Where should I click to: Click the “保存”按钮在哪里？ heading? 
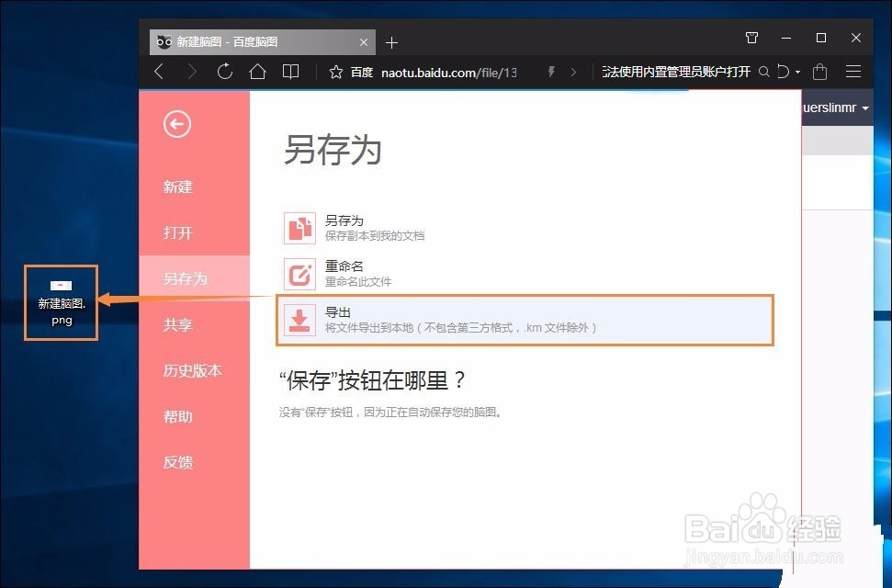click(x=372, y=380)
